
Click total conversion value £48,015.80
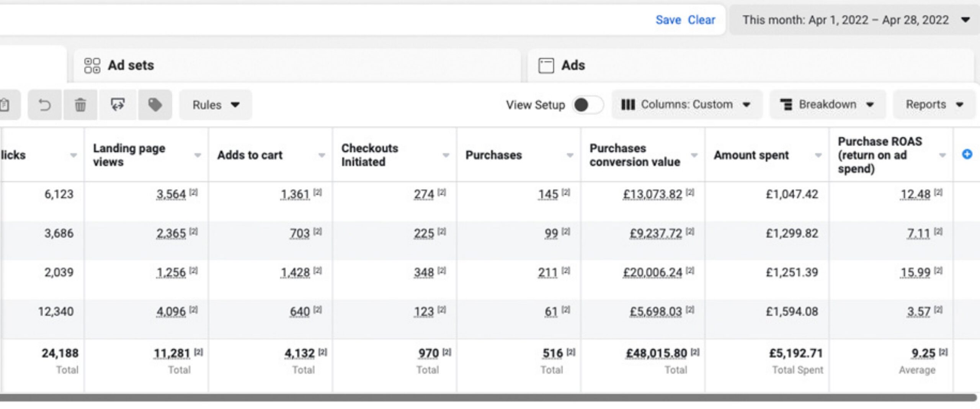(657, 353)
